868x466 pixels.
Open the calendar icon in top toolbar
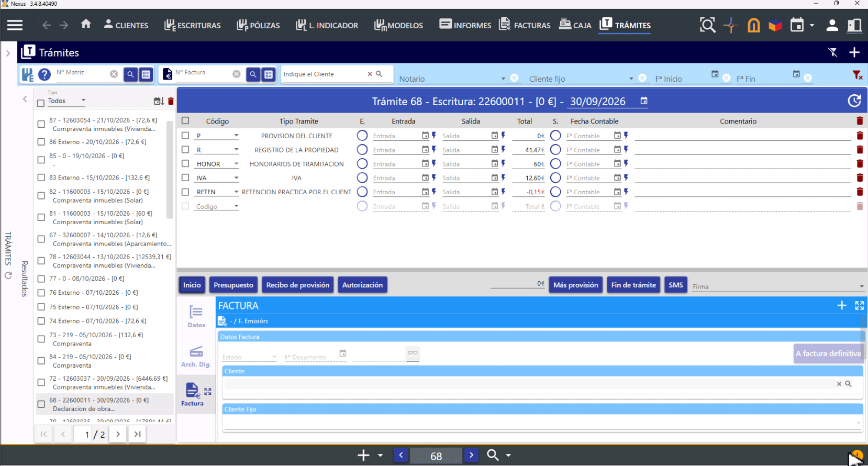797,25
